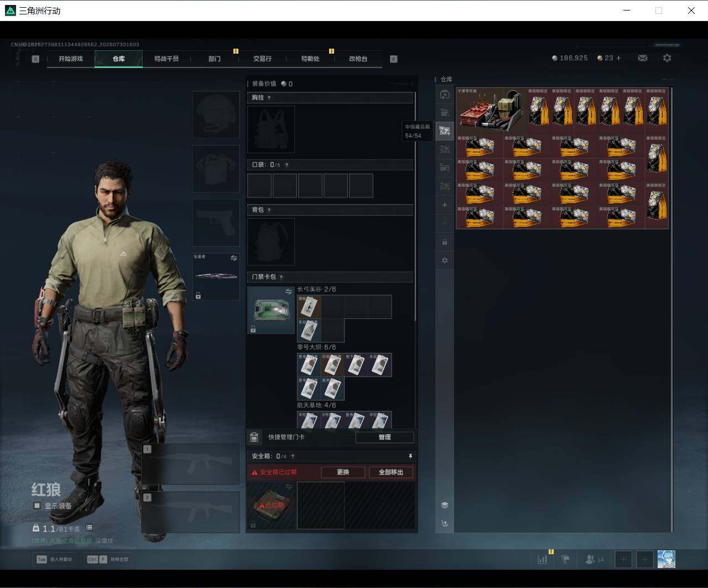This screenshot has width=708, height=588.
Task: Click the 全部移出 button
Action: (x=391, y=472)
